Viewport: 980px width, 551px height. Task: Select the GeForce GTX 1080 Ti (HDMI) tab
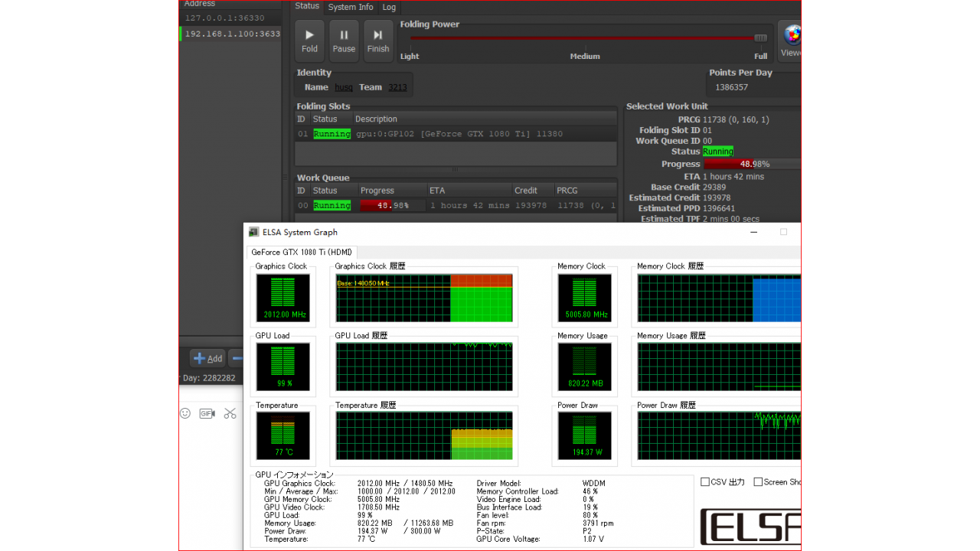pos(302,252)
